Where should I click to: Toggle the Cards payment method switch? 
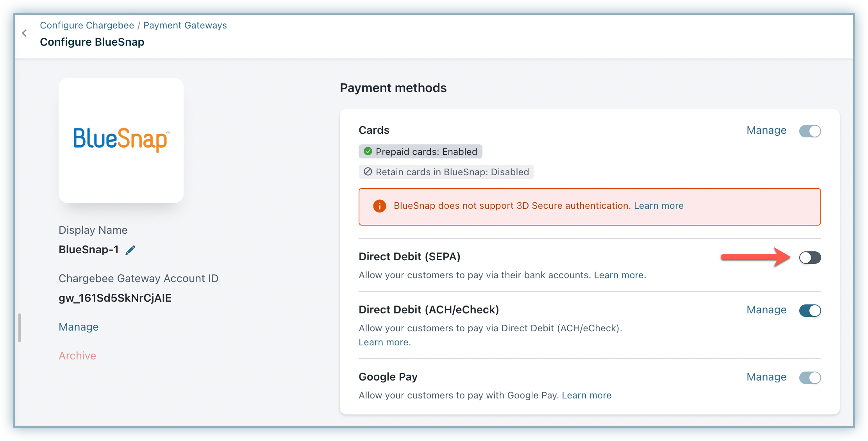pyautogui.click(x=810, y=131)
